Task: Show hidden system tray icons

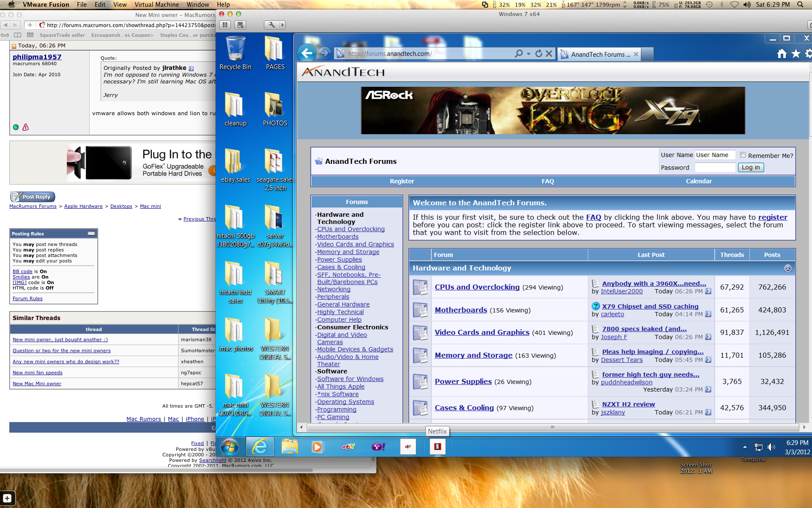Action: (x=745, y=447)
